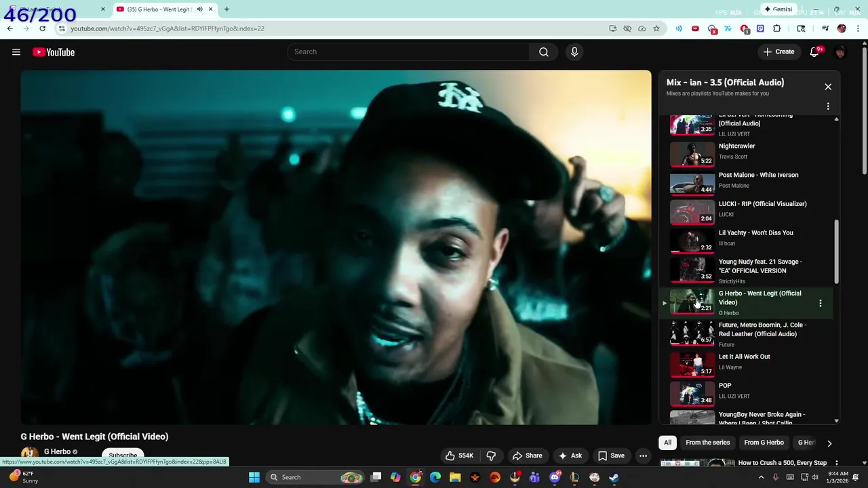The image size is (868, 488).
Task: Open How to Crush a 500 recommendation
Action: click(782, 463)
